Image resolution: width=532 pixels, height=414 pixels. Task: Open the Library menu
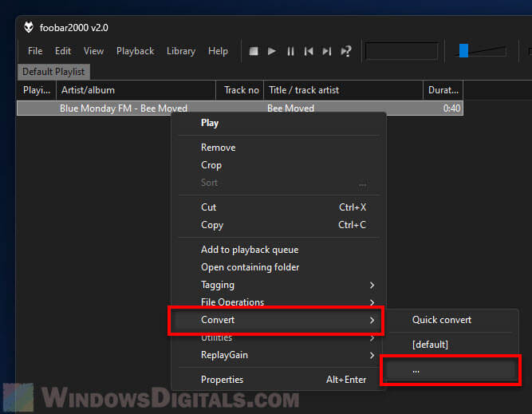pos(181,51)
